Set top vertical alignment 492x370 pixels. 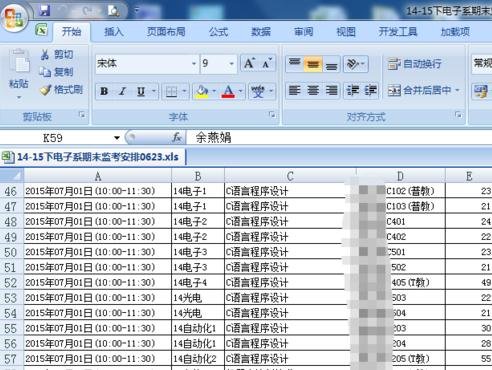pos(295,63)
